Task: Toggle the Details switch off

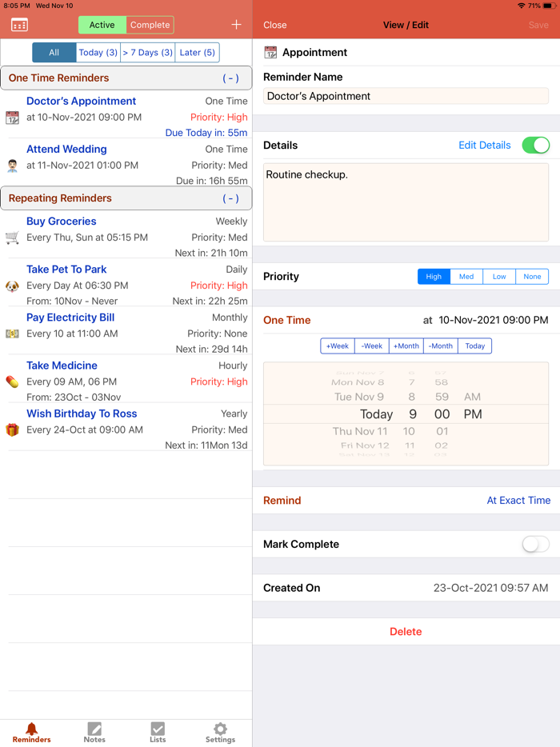Action: pyautogui.click(x=536, y=146)
